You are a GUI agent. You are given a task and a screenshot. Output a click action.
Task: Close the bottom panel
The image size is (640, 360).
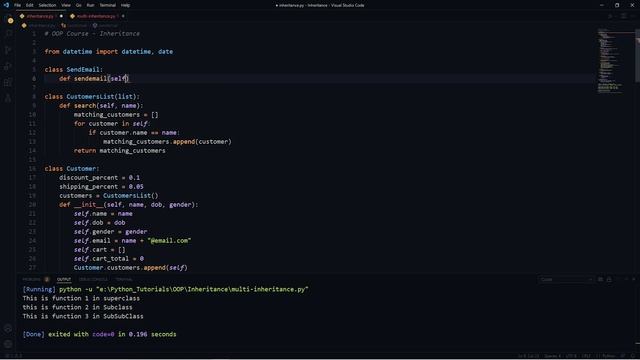point(633,279)
